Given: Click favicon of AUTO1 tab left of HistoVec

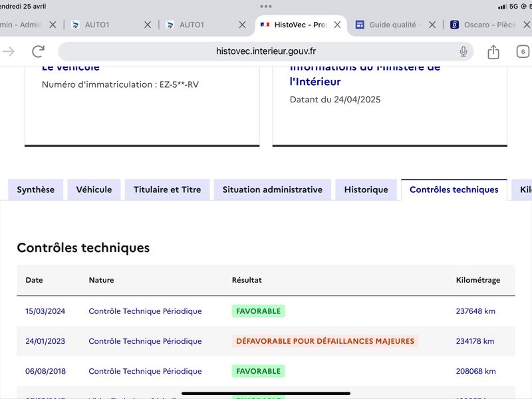Looking at the screenshot, I should click(x=170, y=25).
